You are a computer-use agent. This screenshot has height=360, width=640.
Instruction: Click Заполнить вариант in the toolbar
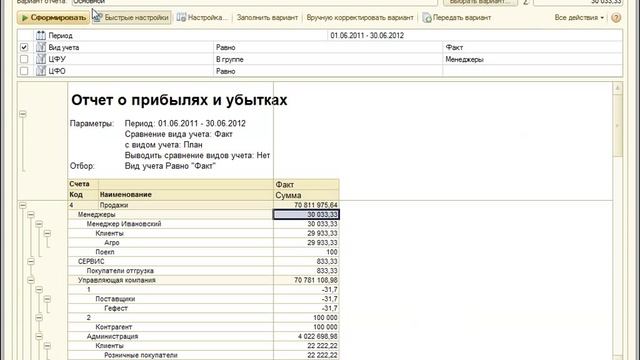click(267, 18)
